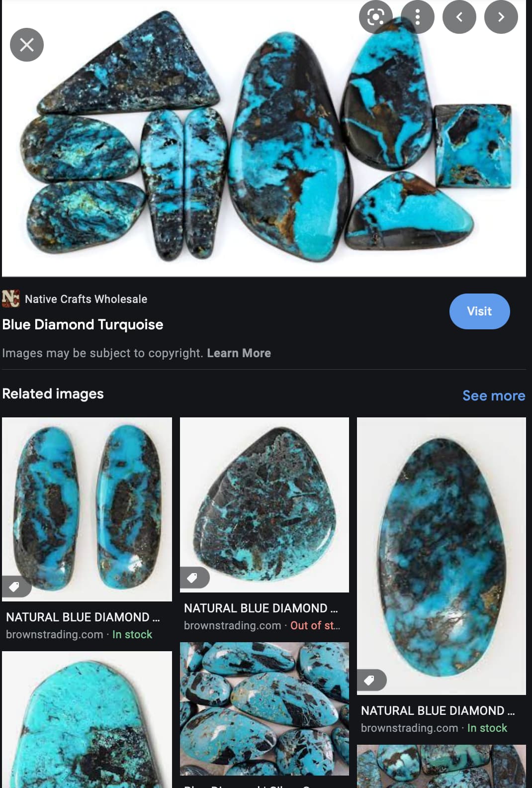Viewport: 532px width, 788px height.
Task: Click the Native Crafts Wholesale logo icon
Action: [x=11, y=298]
